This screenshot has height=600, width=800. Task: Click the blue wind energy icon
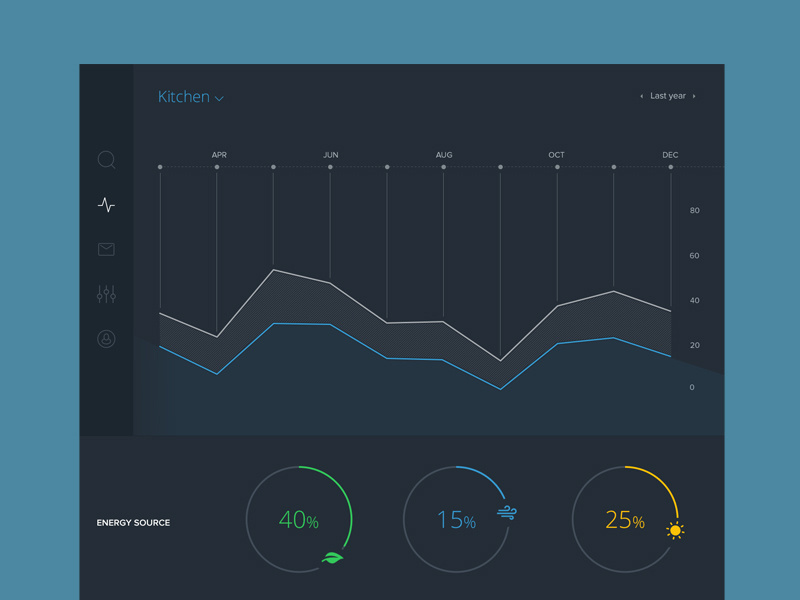(507, 512)
